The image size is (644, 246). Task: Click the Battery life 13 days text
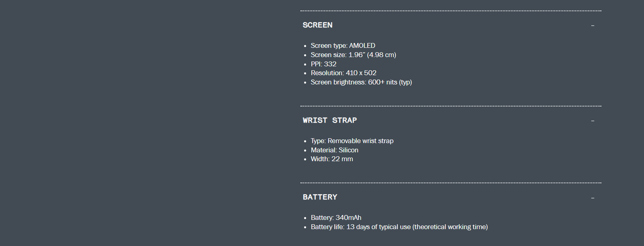point(399,227)
